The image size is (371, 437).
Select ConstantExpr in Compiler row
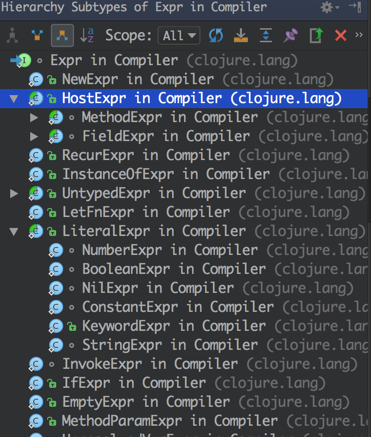pos(184,307)
